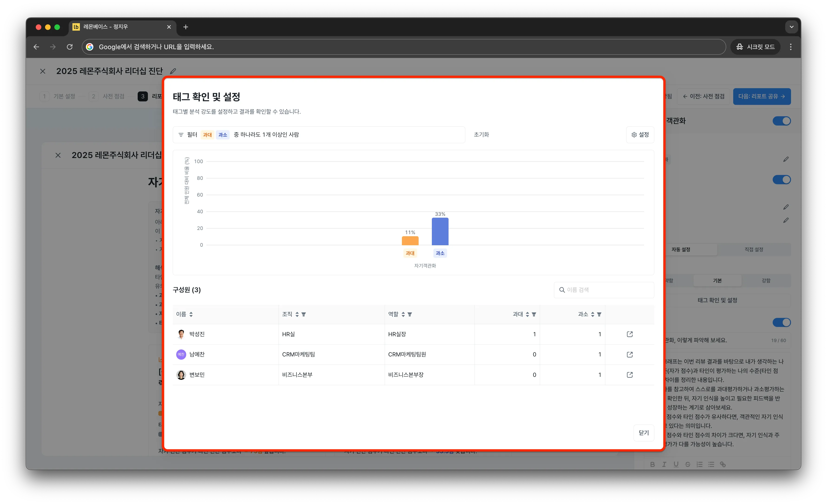Click the 과소 column sort arrows
Screen dimensions: 827x504
(x=593, y=314)
